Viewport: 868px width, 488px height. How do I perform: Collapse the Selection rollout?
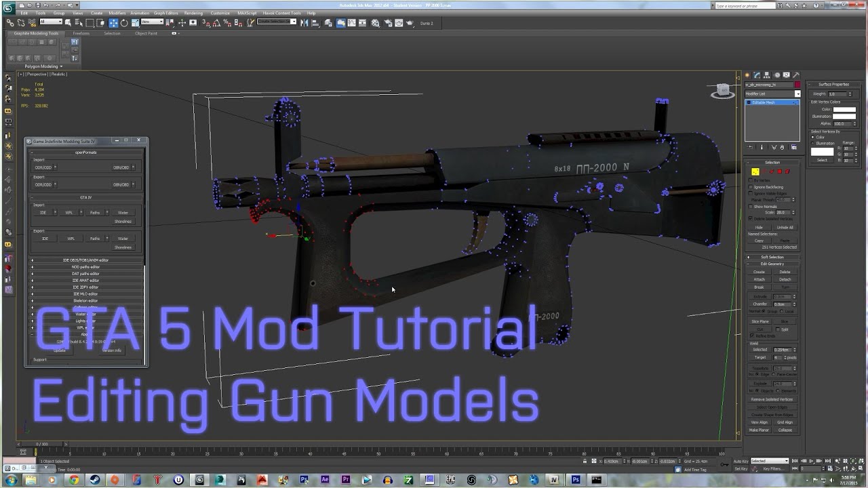pyautogui.click(x=772, y=163)
